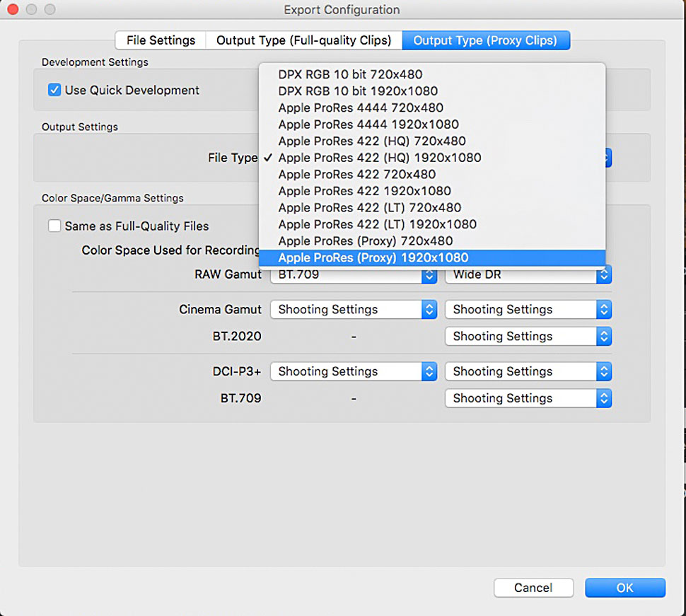This screenshot has width=686, height=616.
Task: Click the Output Settings section heading
Action: (80, 127)
